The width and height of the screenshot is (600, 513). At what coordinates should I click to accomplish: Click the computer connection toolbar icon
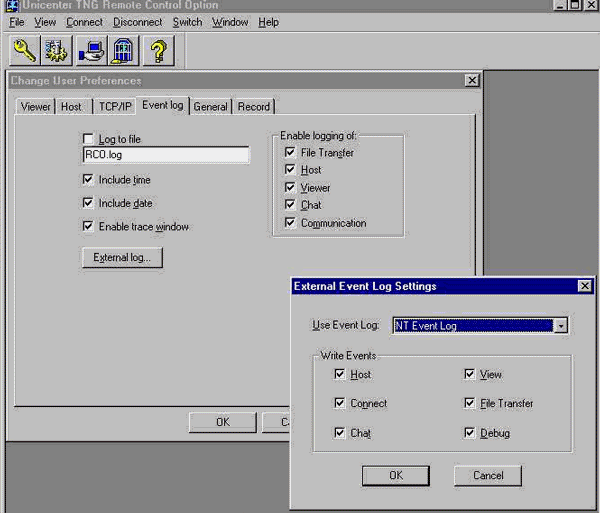pyautogui.click(x=91, y=50)
